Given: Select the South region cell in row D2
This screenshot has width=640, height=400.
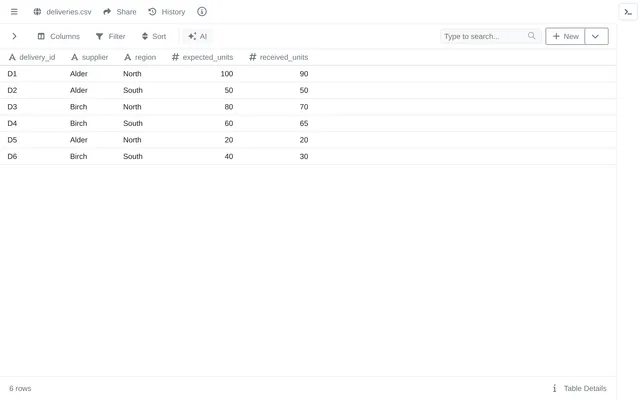Looking at the screenshot, I should (x=133, y=90).
